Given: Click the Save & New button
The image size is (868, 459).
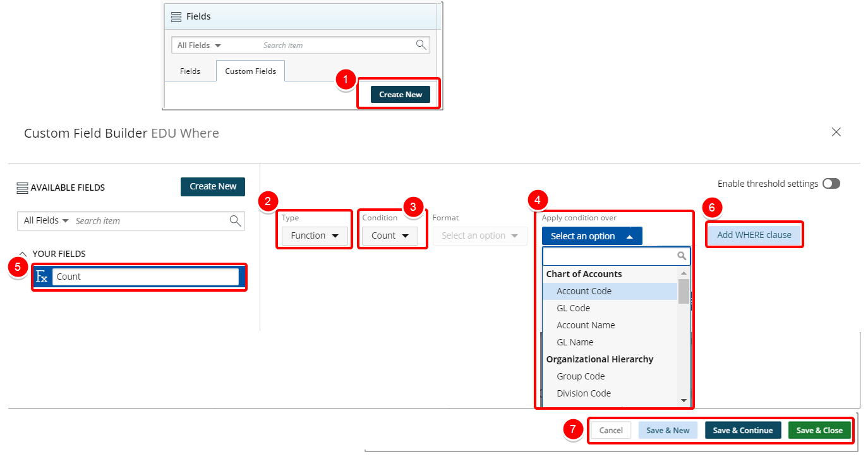Looking at the screenshot, I should 668,431.
